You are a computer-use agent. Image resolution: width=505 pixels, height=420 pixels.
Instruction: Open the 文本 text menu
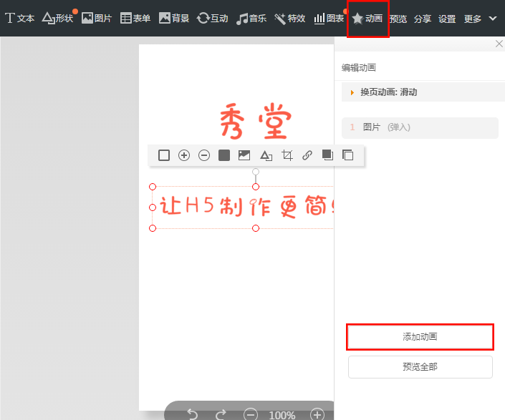click(19, 19)
